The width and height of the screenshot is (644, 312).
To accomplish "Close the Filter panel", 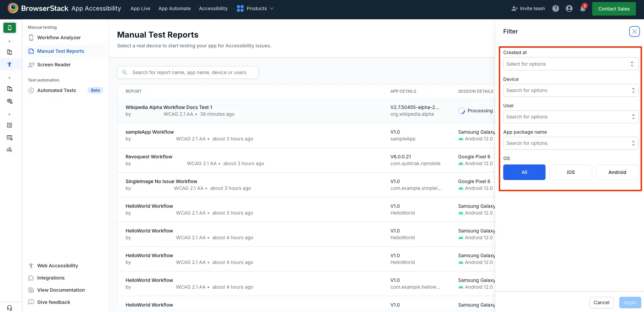I will 634,31.
